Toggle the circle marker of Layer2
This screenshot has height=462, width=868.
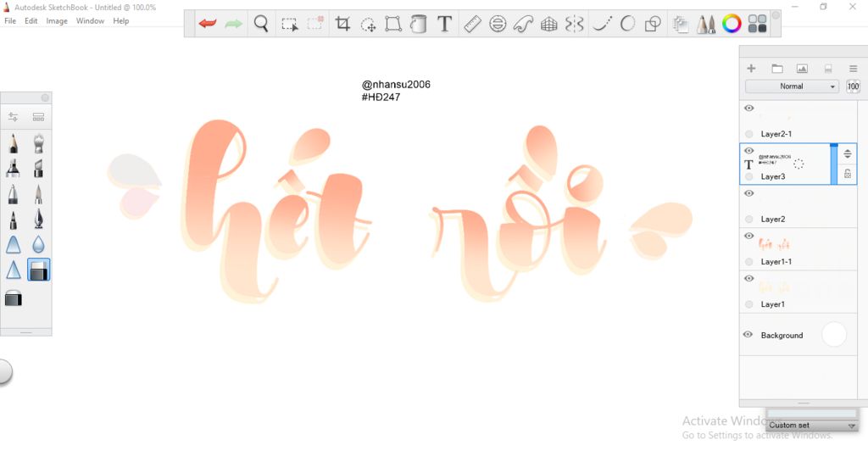coord(749,219)
